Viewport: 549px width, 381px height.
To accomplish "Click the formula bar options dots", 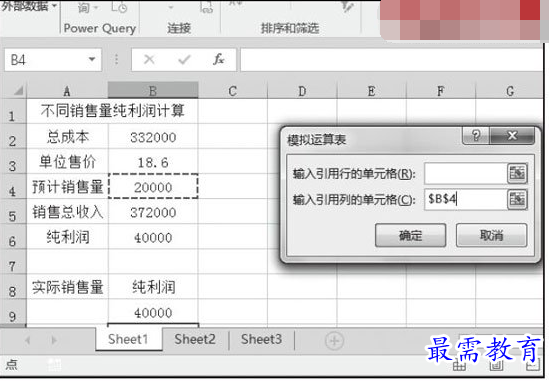I will (117, 60).
